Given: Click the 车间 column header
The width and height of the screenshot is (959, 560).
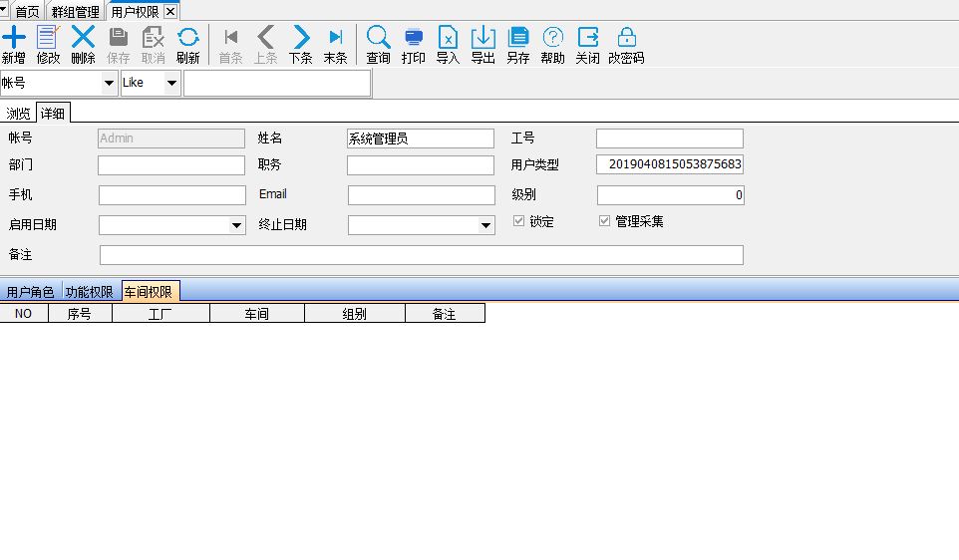Looking at the screenshot, I should coord(257,314).
